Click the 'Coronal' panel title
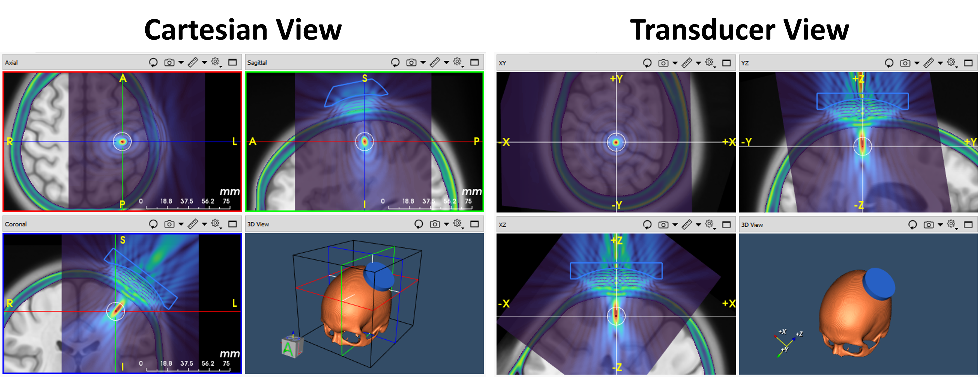 click(16, 224)
